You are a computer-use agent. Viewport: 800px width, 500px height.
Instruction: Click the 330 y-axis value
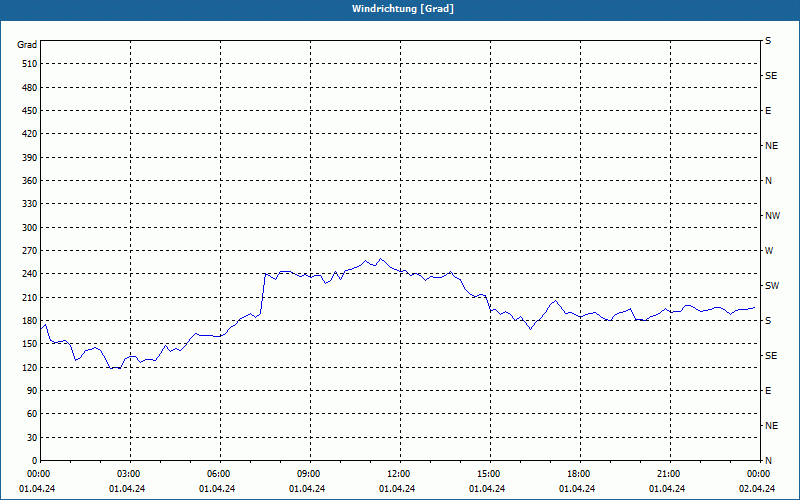coord(30,204)
